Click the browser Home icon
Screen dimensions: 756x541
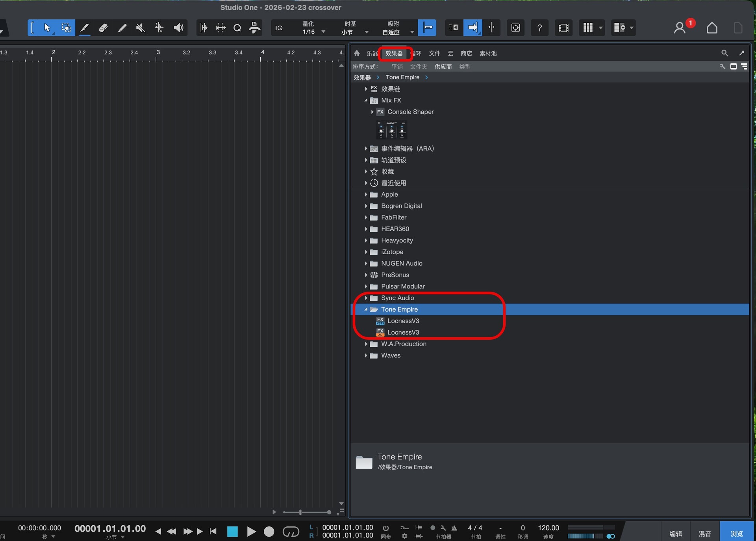[x=357, y=53]
